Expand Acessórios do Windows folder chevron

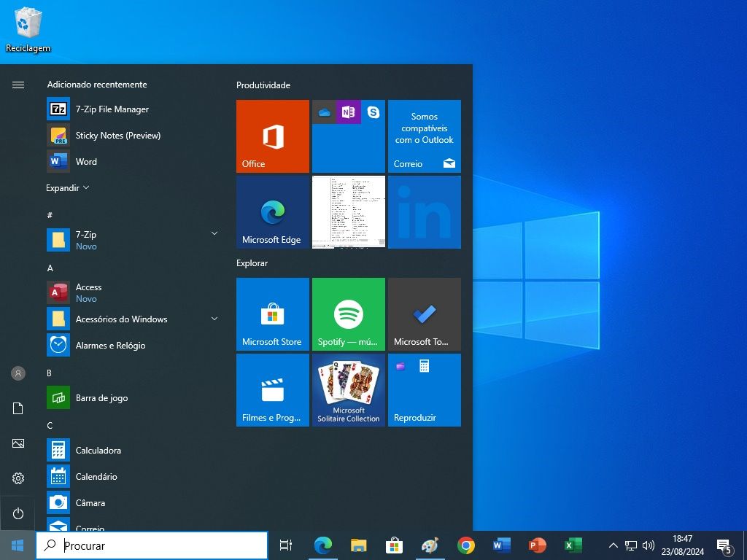click(x=214, y=319)
